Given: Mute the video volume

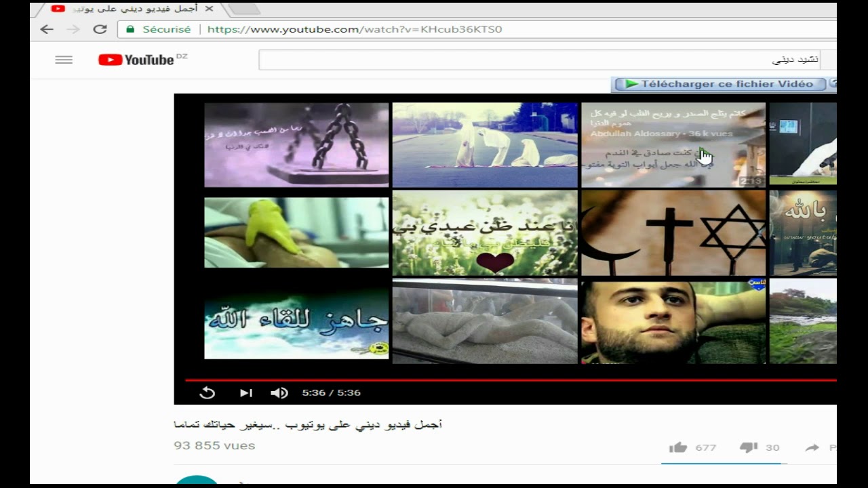Looking at the screenshot, I should (x=279, y=392).
